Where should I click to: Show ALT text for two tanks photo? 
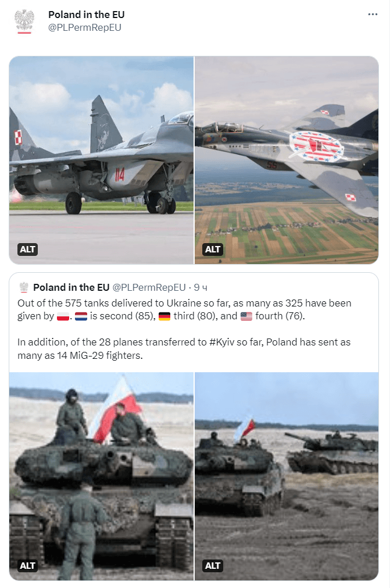point(213,566)
